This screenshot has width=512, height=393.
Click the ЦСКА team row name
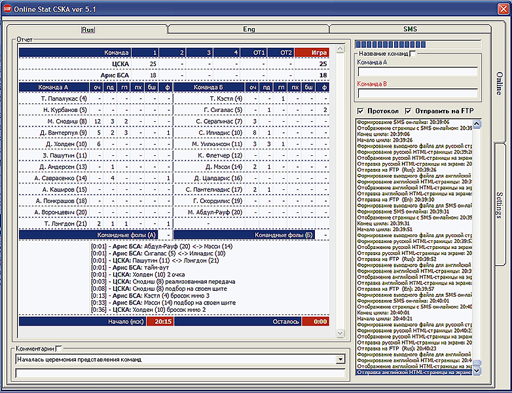coord(120,64)
